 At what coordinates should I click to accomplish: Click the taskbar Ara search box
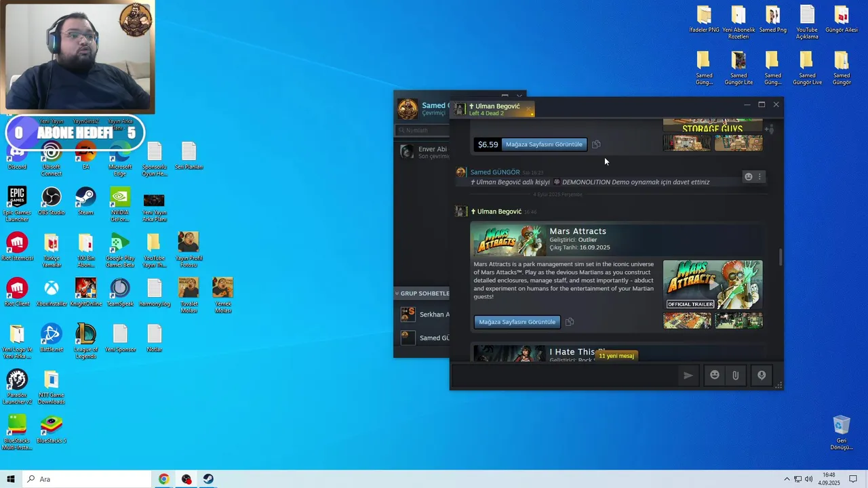pos(86,479)
